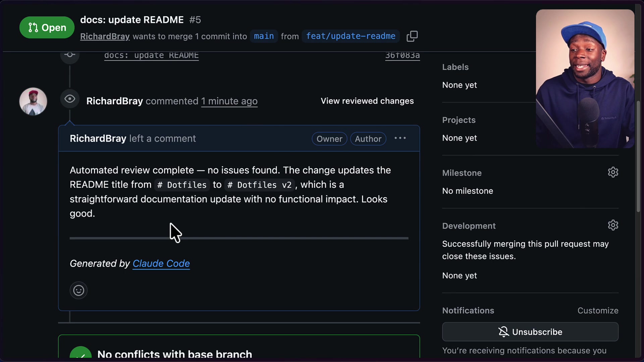Open the docs: update README commit

tap(151, 55)
